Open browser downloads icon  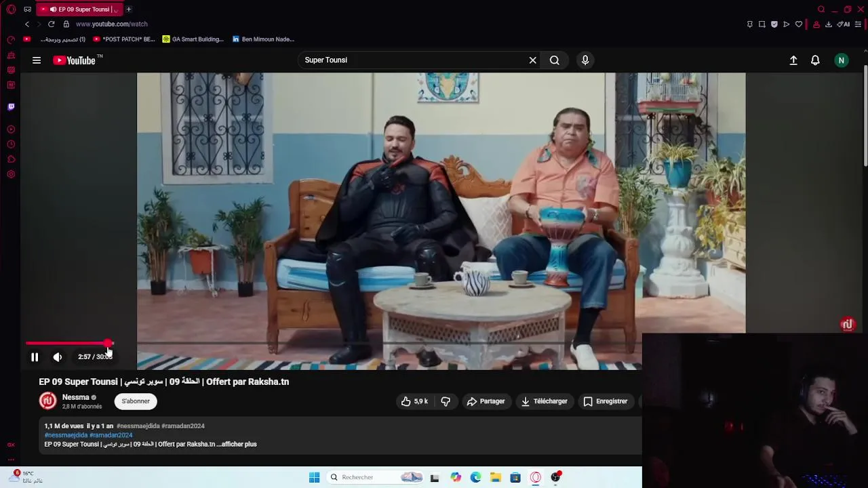pyautogui.click(x=829, y=24)
